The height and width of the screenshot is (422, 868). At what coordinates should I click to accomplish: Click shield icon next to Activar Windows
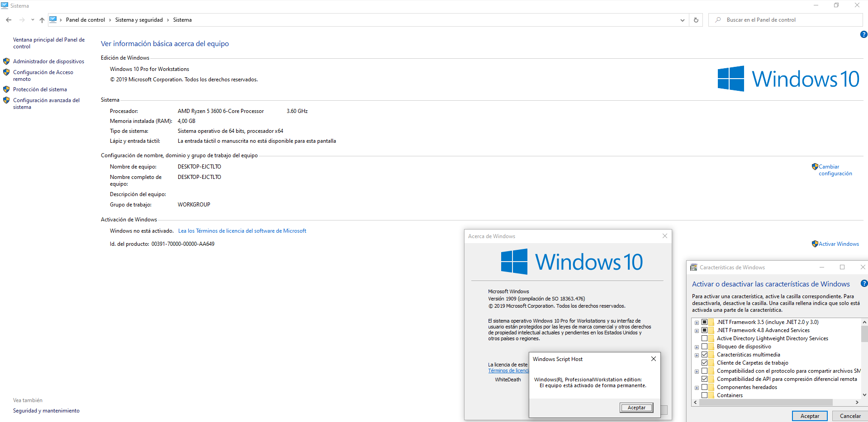point(815,244)
